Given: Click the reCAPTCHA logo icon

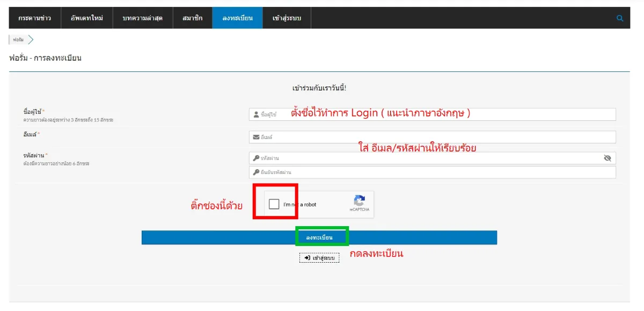Looking at the screenshot, I should (360, 200).
